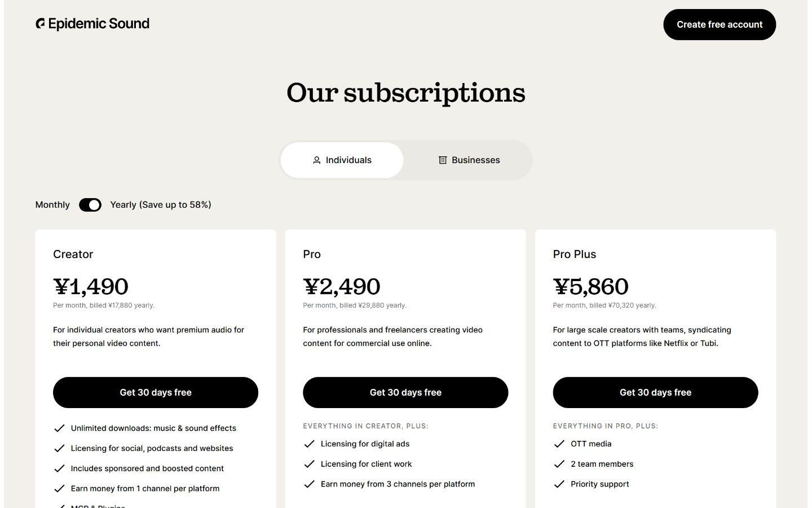
Task: Click the Epidemic Sound logo
Action: click(92, 24)
